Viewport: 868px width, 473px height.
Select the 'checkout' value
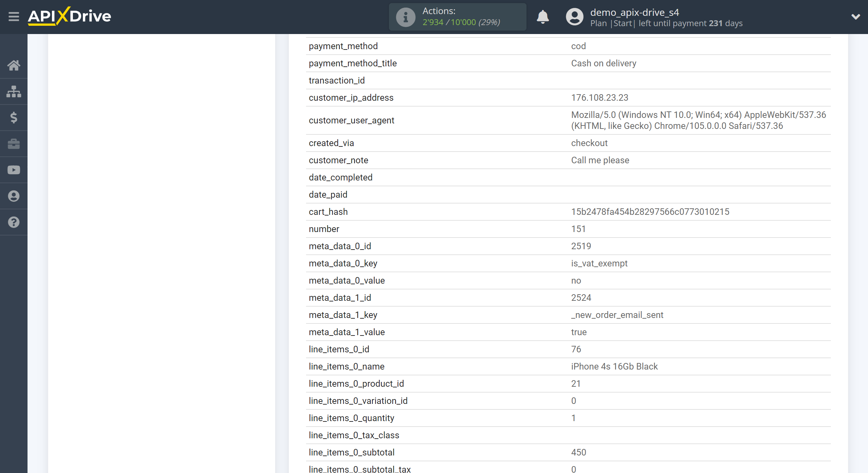pyautogui.click(x=589, y=143)
